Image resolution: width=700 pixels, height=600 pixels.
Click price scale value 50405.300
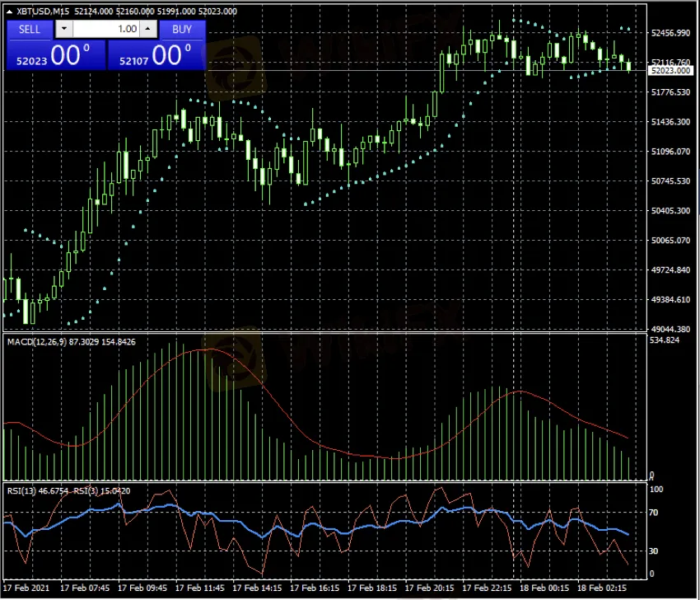coord(671,210)
